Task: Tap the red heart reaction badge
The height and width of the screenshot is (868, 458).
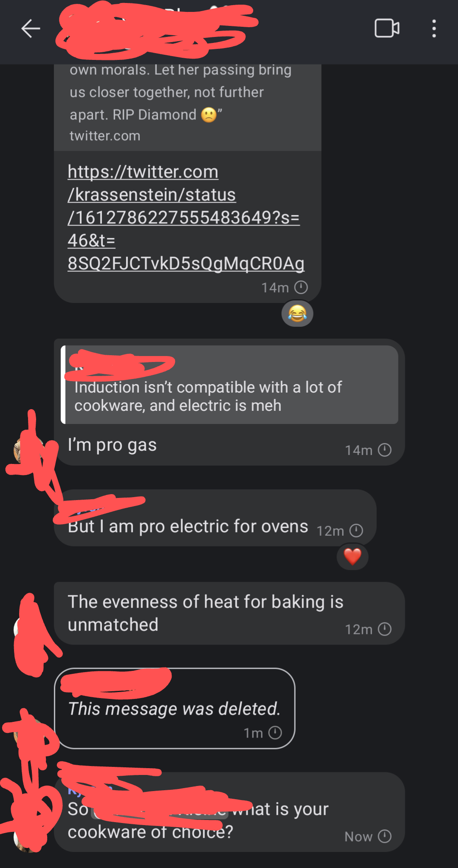Action: point(352,557)
